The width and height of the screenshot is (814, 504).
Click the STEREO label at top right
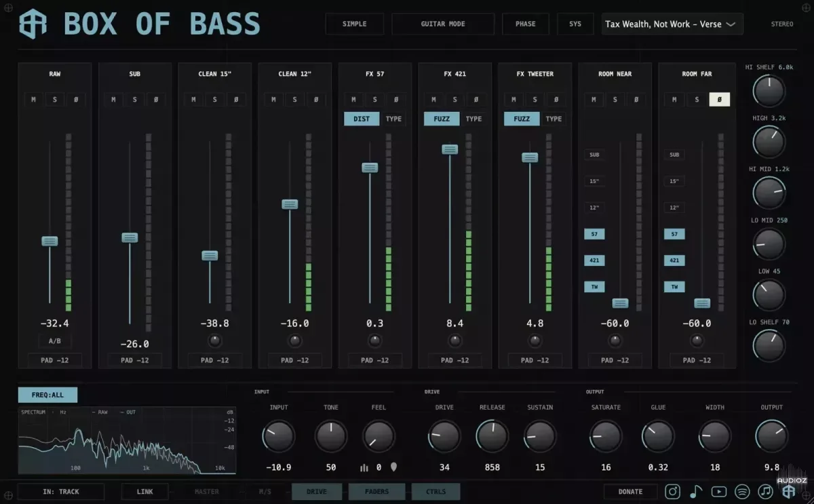782,24
